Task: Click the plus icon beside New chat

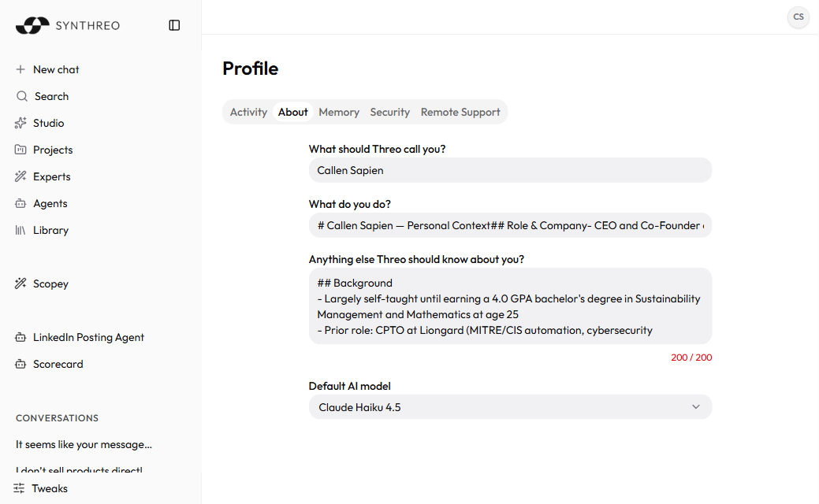Action: coord(20,69)
